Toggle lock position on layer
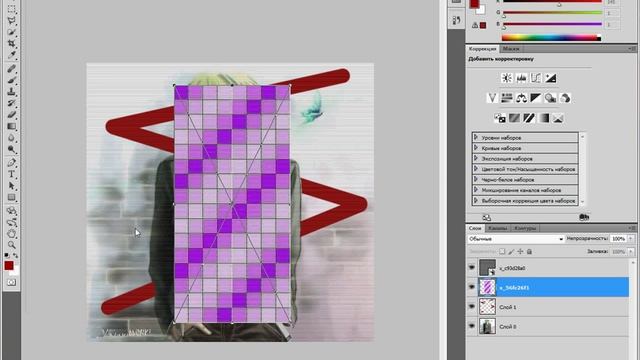Viewport: 640px width, 360px height. (x=520, y=251)
